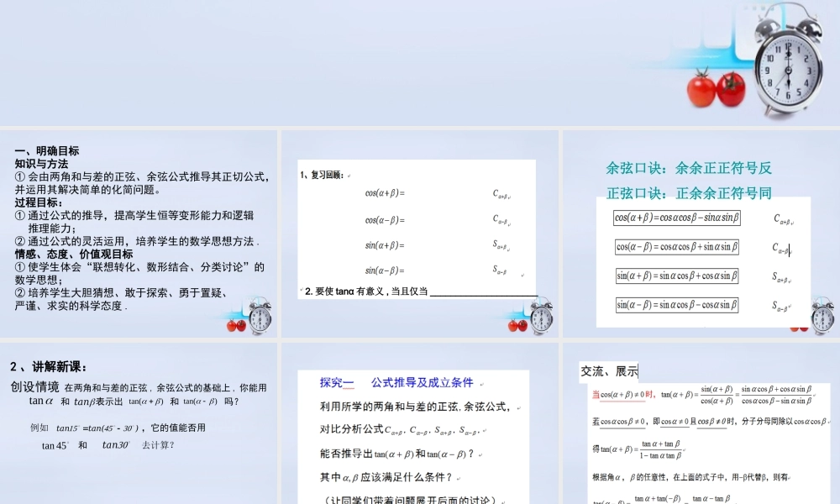Click the blank underline after 当且仅当
Image resolution: width=840 pixels, height=504 pixels.
tap(483, 294)
